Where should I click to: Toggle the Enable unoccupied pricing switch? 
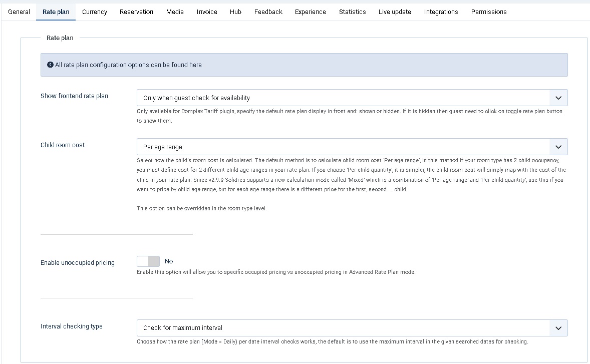148,261
